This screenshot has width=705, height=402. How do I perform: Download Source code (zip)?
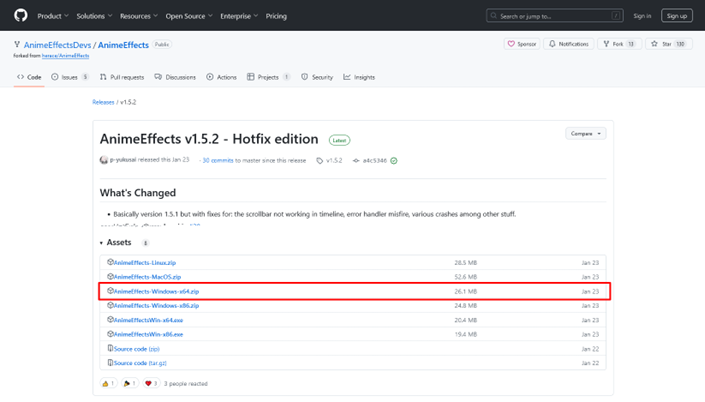[137, 349]
